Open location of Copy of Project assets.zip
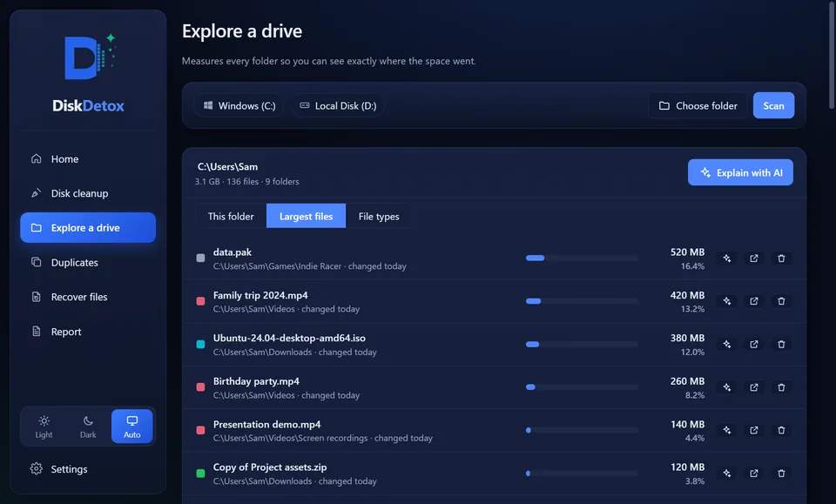Screen dimensions: 836x504 (754, 474)
